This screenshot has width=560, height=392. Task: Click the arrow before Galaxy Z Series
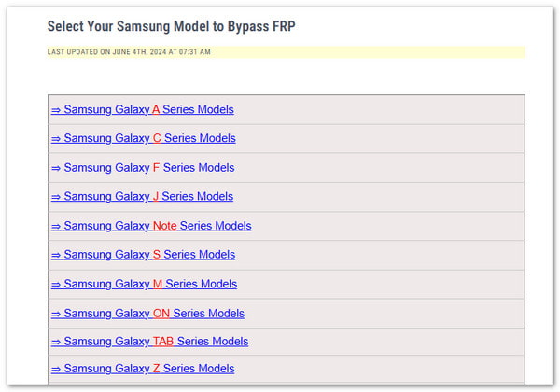[56, 370]
